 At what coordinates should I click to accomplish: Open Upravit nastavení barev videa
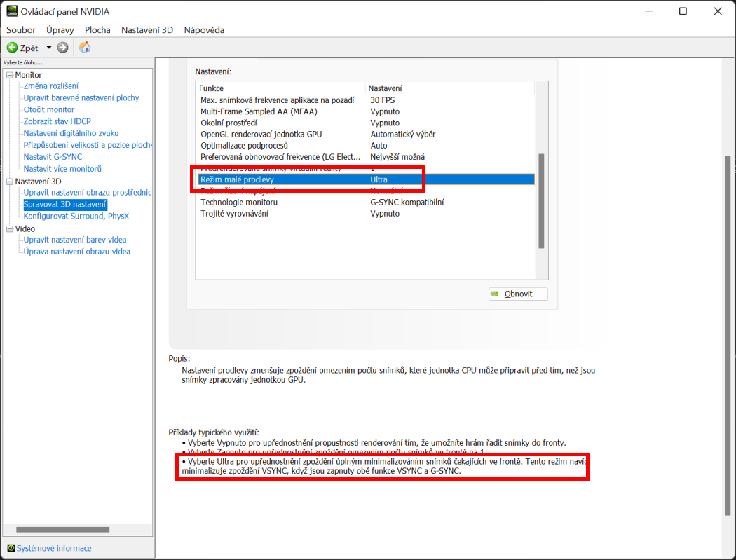pos(74,240)
